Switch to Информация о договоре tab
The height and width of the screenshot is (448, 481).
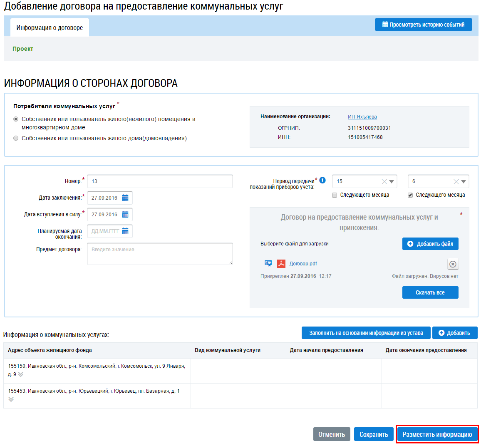coord(50,28)
